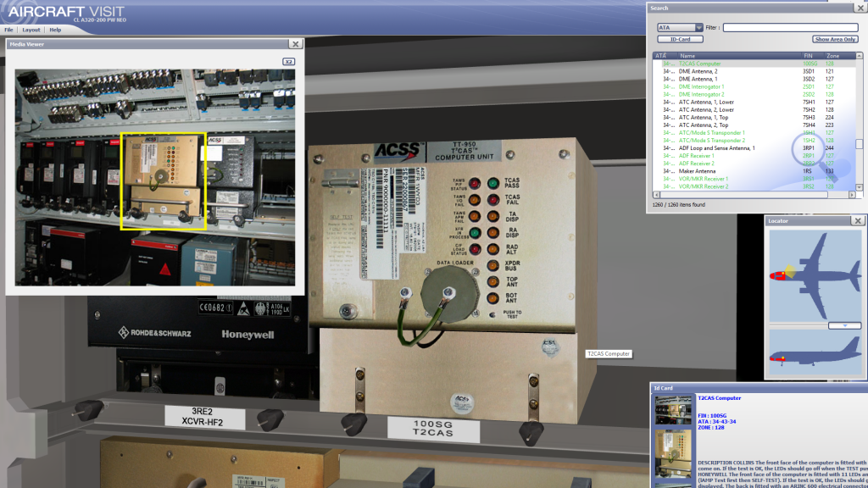
Task: Close the Search panel
Action: (x=861, y=8)
